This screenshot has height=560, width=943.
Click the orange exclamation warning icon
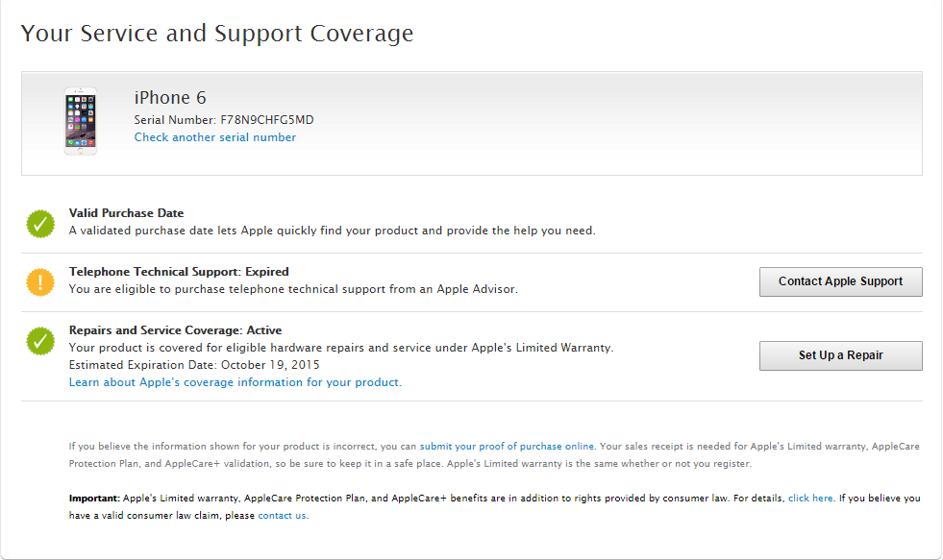pyautogui.click(x=40, y=281)
